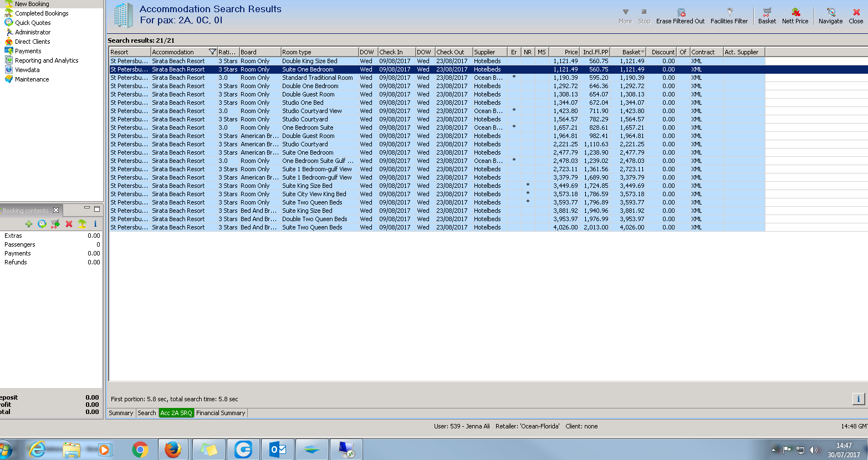The width and height of the screenshot is (868, 460).
Task: Click the Discount column header
Action: (x=662, y=52)
